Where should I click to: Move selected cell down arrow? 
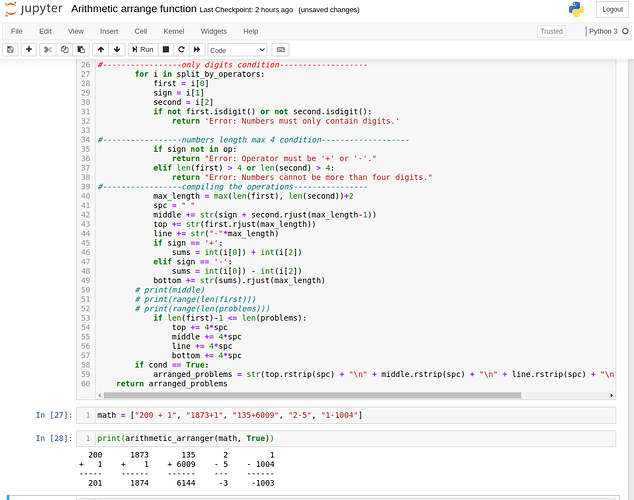click(116, 49)
